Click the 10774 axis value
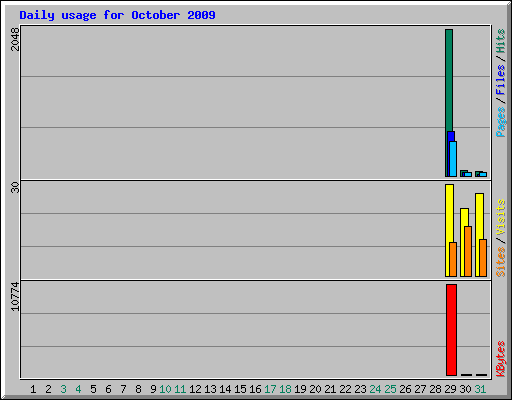The height and width of the screenshot is (400, 512). (15, 297)
